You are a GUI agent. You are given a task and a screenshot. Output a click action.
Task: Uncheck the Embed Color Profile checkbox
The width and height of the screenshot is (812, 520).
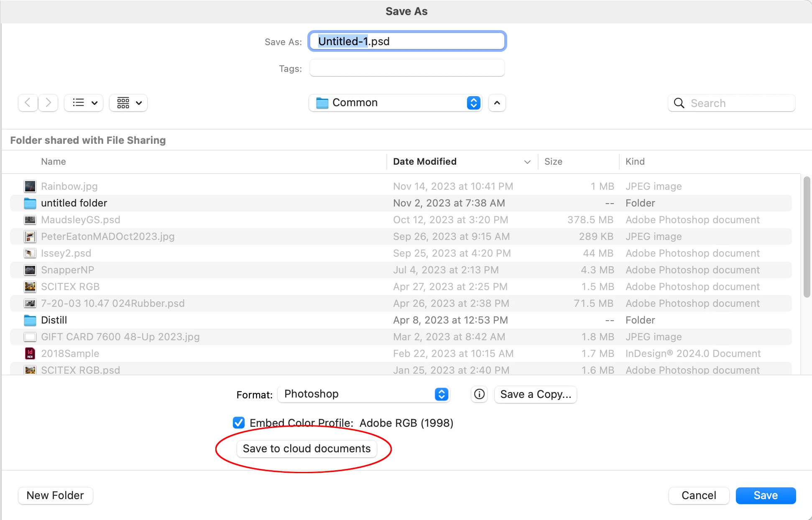pos(239,423)
